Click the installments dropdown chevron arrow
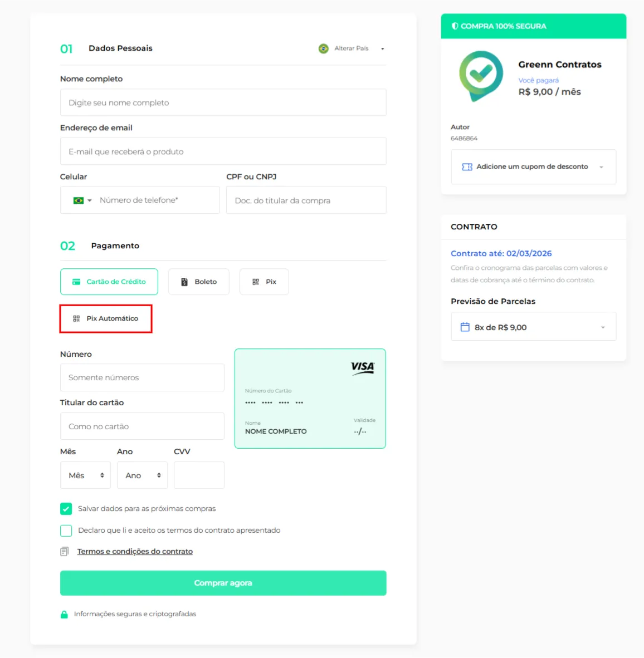Screen dimensions: 644x658 603,327
